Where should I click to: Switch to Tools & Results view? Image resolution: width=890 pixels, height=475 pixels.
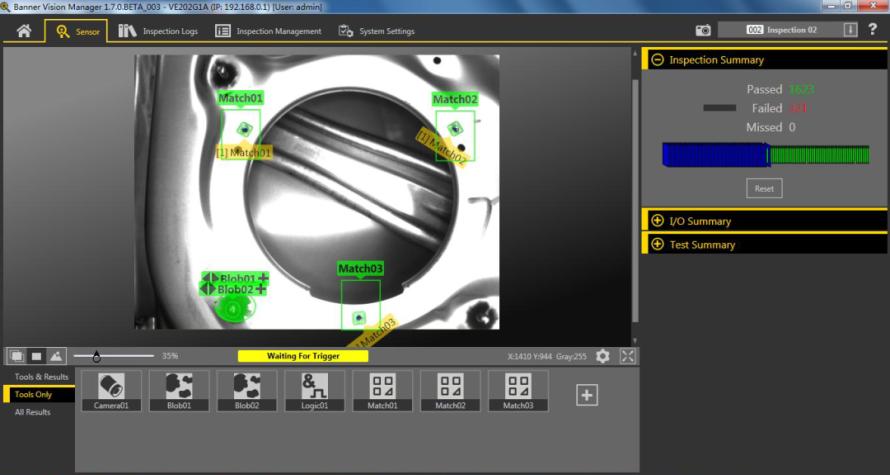pyautogui.click(x=41, y=377)
